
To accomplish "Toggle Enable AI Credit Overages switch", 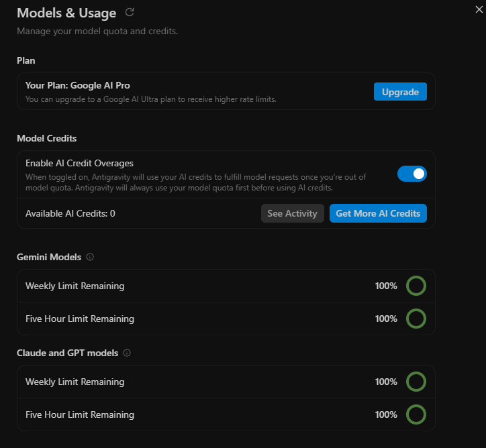I will coord(412,174).
